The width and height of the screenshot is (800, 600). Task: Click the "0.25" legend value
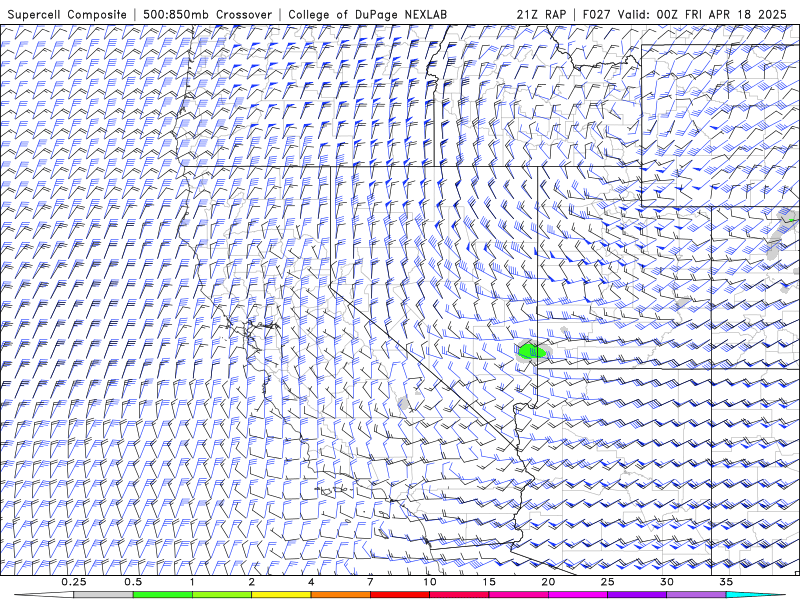pos(74,582)
